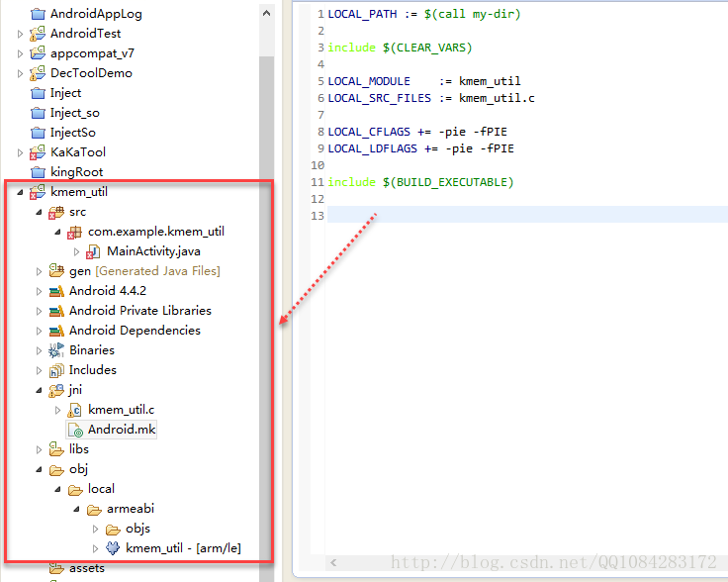
Task: Place cursor on empty line 13
Action: 527,216
